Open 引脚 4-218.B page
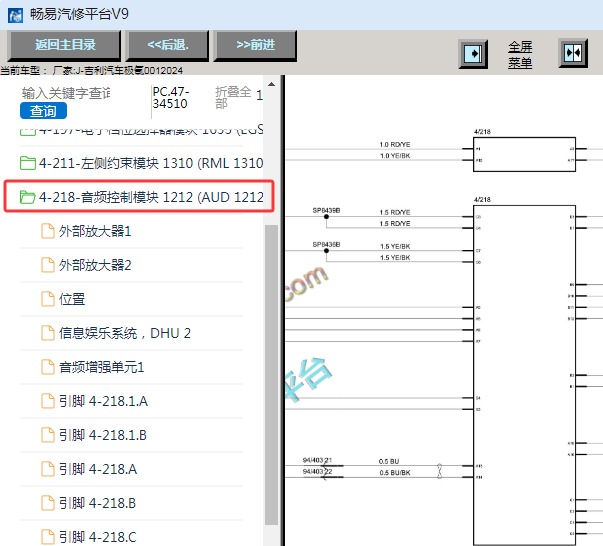This screenshot has height=546, width=603. coord(97,503)
